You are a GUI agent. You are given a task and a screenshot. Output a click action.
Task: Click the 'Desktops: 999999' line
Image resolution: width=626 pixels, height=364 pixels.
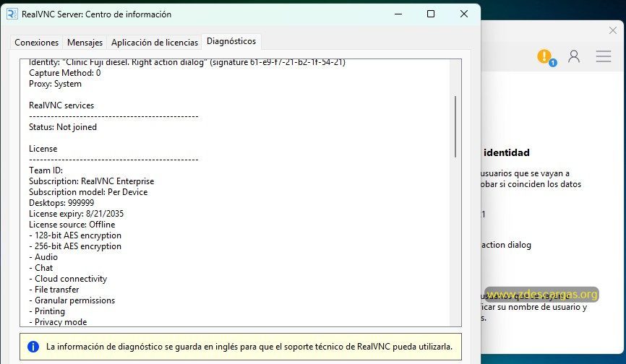coord(61,202)
